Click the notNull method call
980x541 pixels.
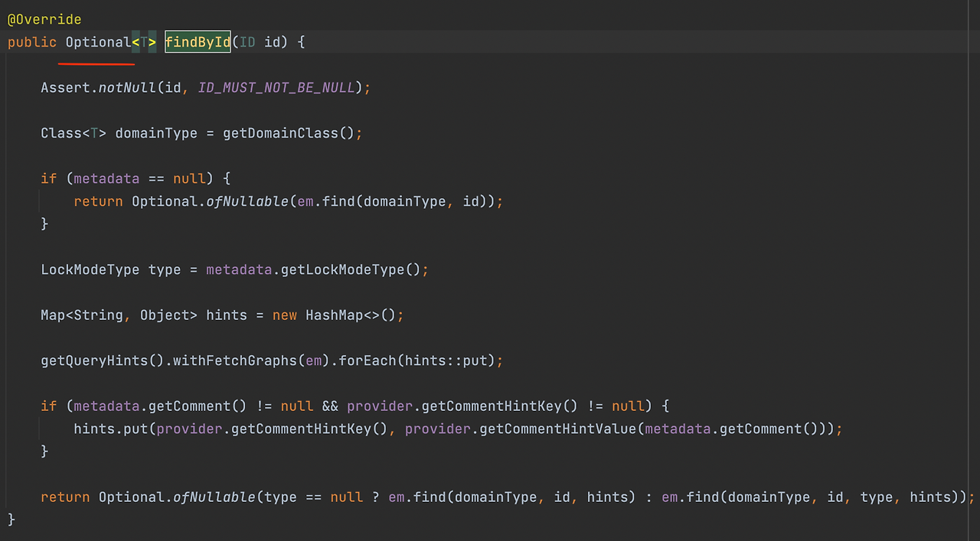(x=127, y=87)
